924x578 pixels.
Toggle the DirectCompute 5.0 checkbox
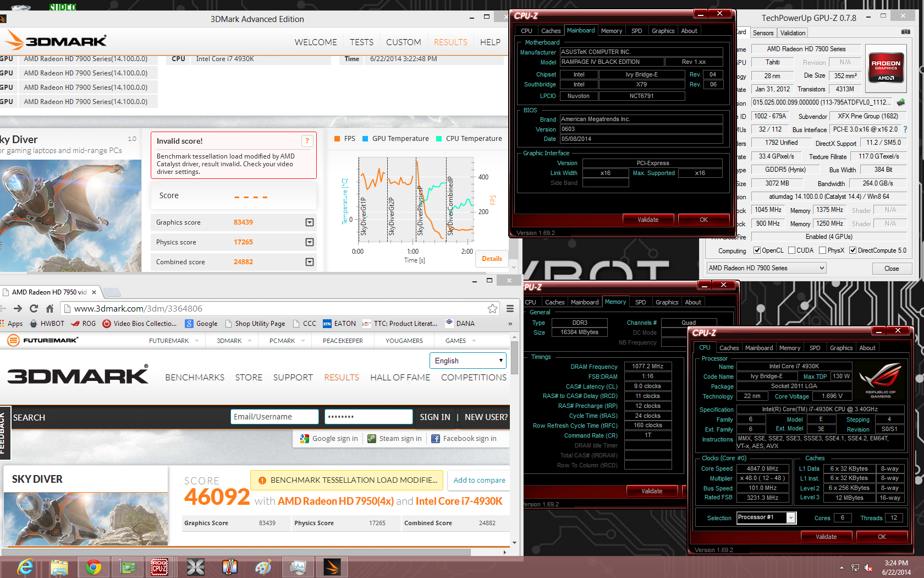pyautogui.click(x=853, y=250)
